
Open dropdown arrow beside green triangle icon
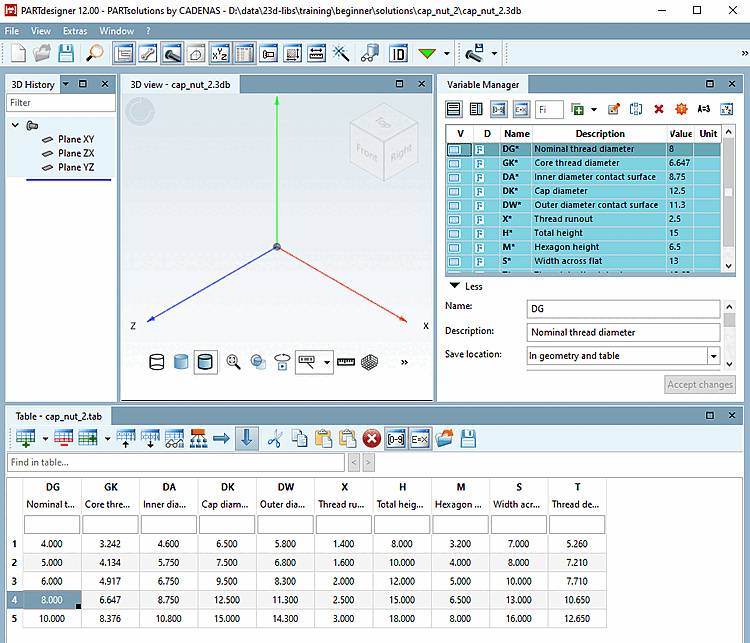pos(446,53)
